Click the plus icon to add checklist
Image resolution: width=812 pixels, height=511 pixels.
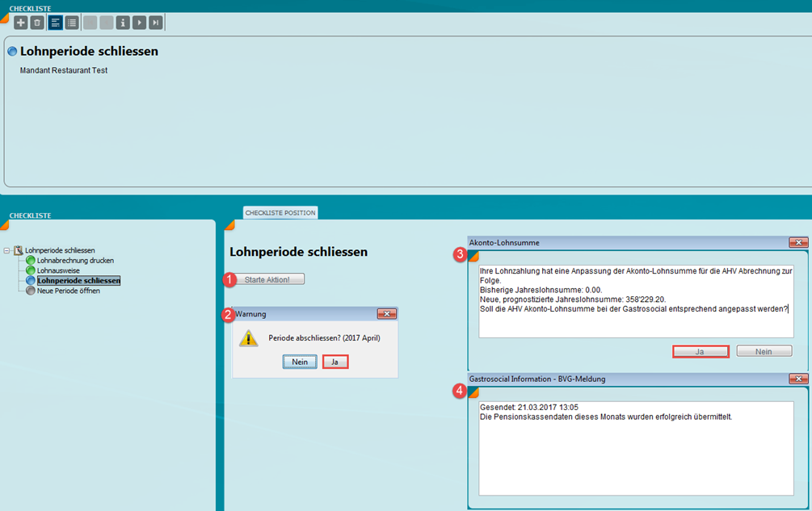click(21, 23)
